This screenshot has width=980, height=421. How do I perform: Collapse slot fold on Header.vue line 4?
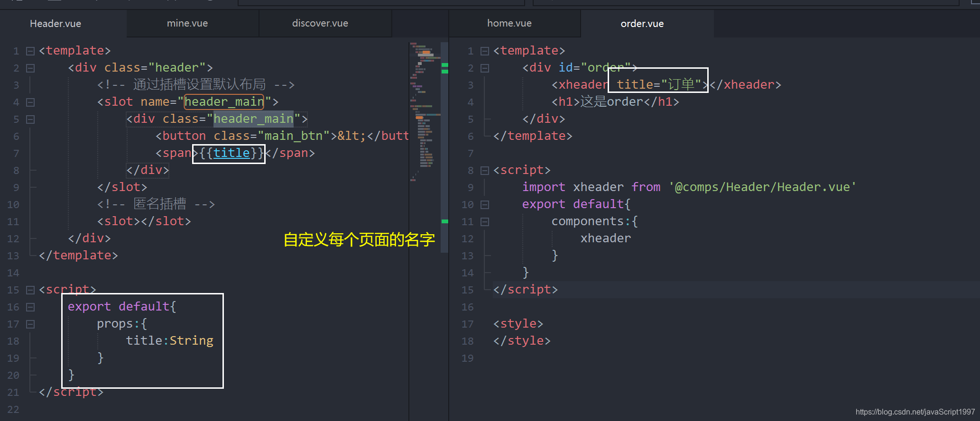(30, 102)
